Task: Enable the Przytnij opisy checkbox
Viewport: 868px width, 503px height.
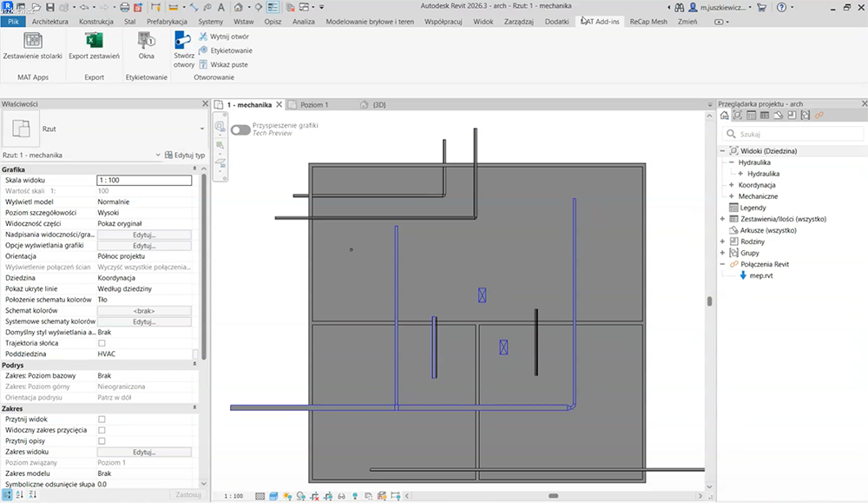Action: tap(102, 441)
